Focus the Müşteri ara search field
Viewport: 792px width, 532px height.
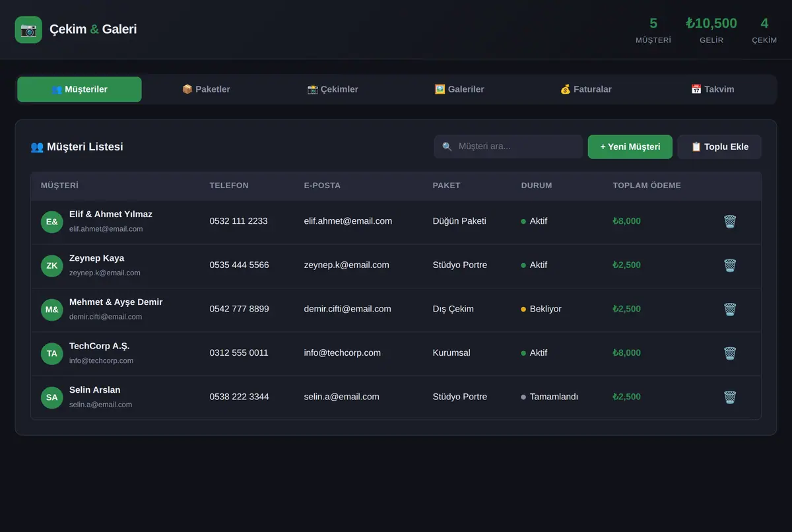click(x=508, y=147)
